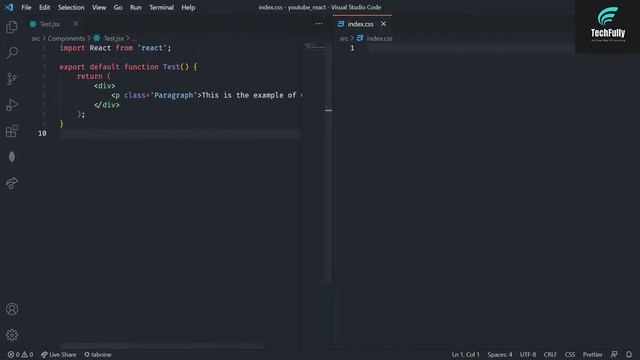Open the left editor's more actions ellipsis

[x=319, y=24]
